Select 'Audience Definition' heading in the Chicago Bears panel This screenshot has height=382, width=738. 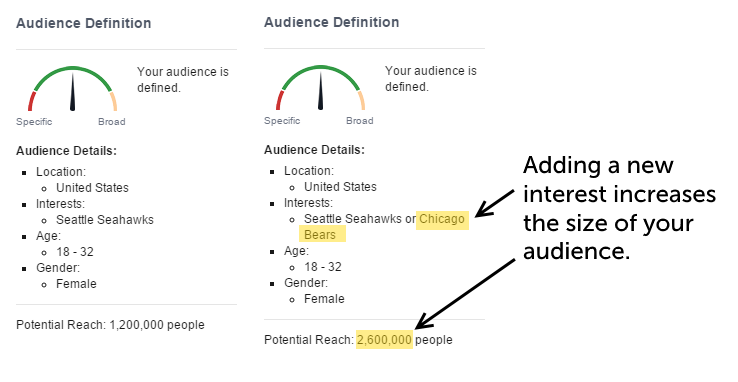coord(331,22)
